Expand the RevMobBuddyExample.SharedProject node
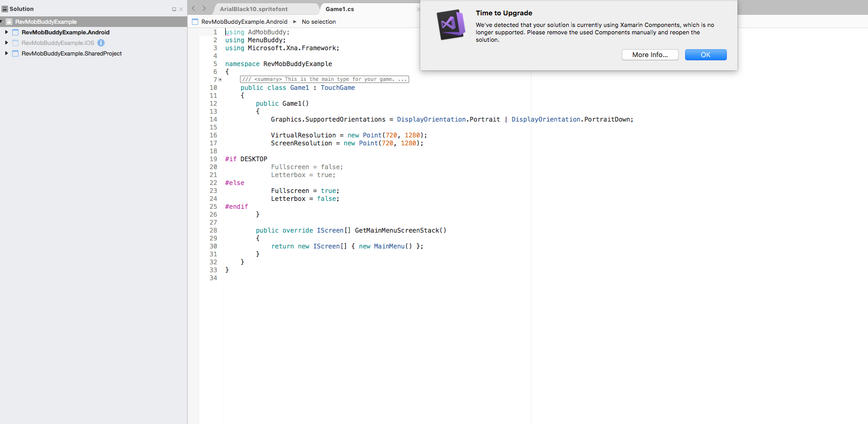Viewport: 868px width, 424px height. pyautogui.click(x=6, y=53)
